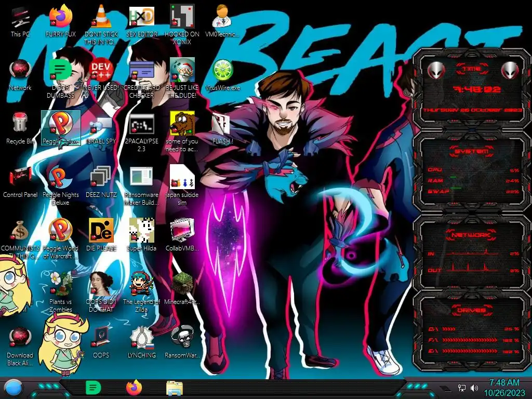Click the right alien head on widget

coord(510,70)
